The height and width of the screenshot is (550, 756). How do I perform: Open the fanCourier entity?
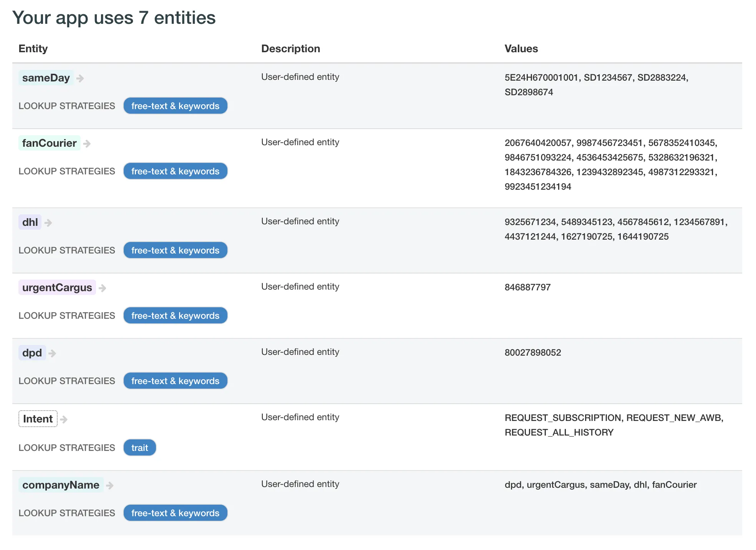tap(49, 143)
